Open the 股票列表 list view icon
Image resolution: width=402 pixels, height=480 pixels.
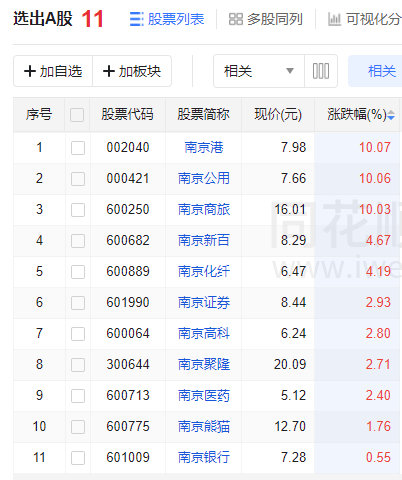[x=136, y=19]
